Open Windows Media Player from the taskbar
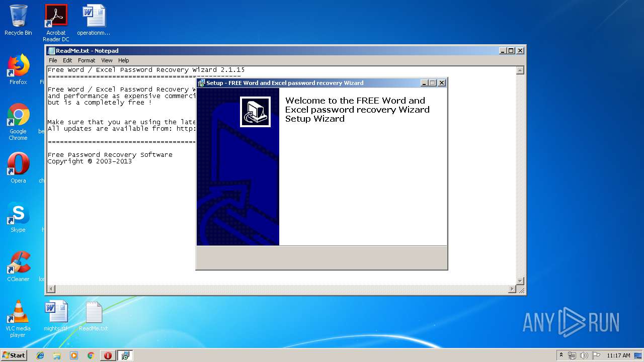644x362 pixels. (x=74, y=355)
